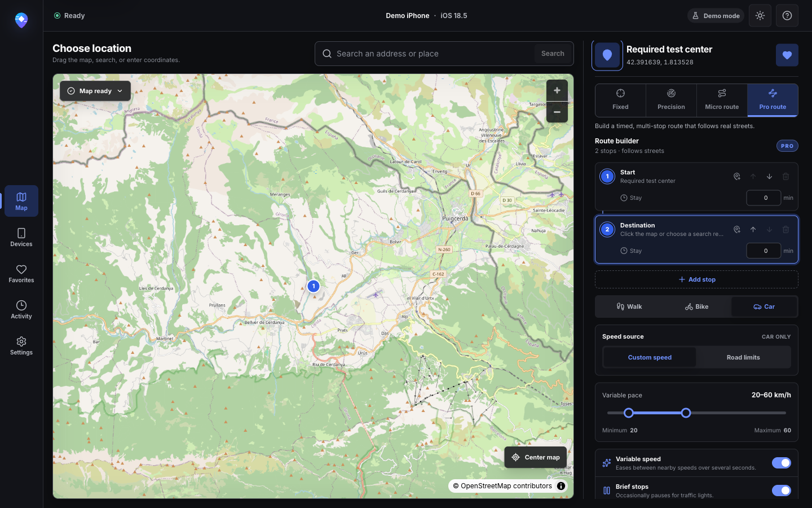Switch to the Precision mode tab
The height and width of the screenshot is (508, 812).
click(671, 100)
